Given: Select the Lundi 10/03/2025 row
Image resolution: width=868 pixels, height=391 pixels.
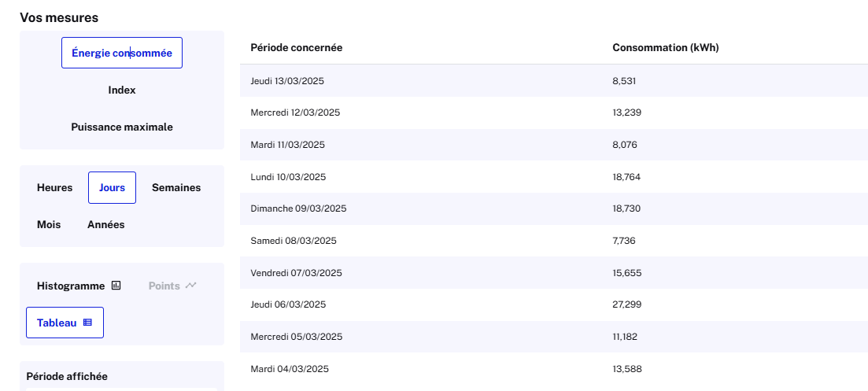Looking at the screenshot, I should [553, 177].
